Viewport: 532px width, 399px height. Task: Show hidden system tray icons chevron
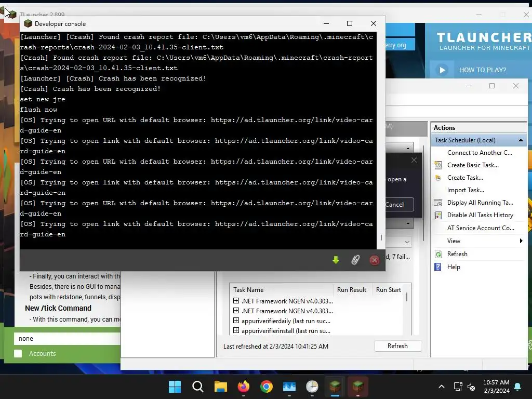[442, 387]
